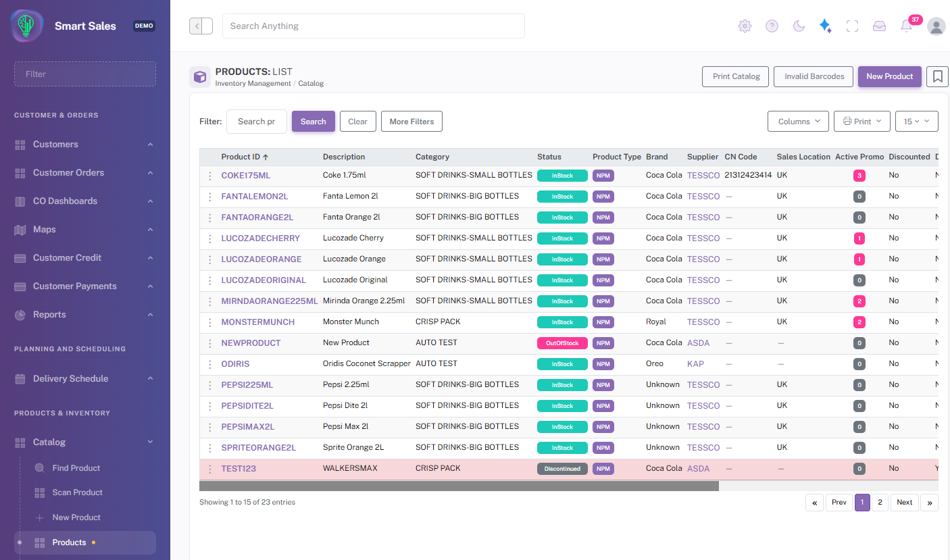The image size is (950, 560).
Task: Open row actions menu for TEST123
Action: [210, 469]
